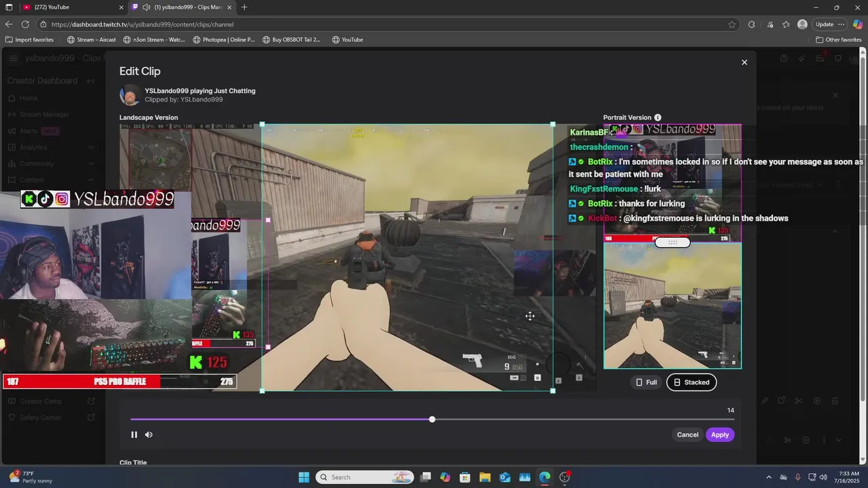The image size is (868, 488).
Task: Click the Apply button
Action: (x=719, y=435)
